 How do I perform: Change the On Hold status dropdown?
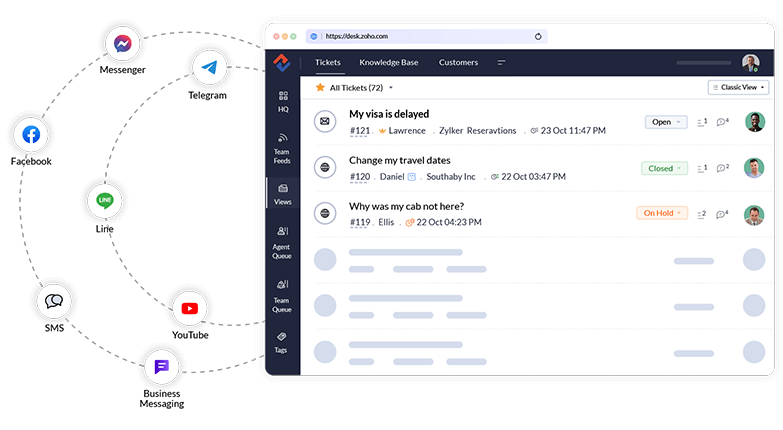tap(662, 213)
